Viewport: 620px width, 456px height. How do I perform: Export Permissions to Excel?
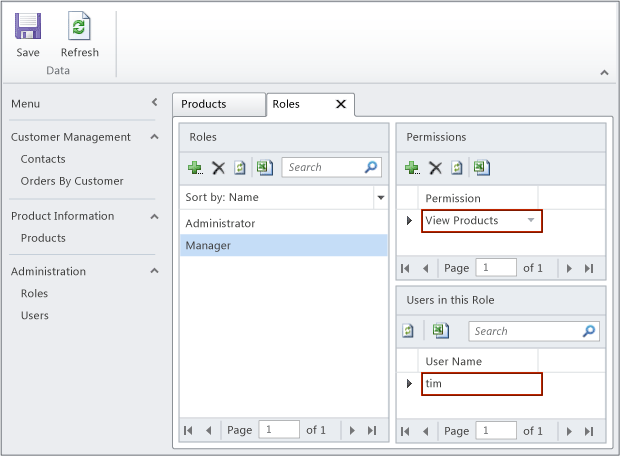pos(482,168)
